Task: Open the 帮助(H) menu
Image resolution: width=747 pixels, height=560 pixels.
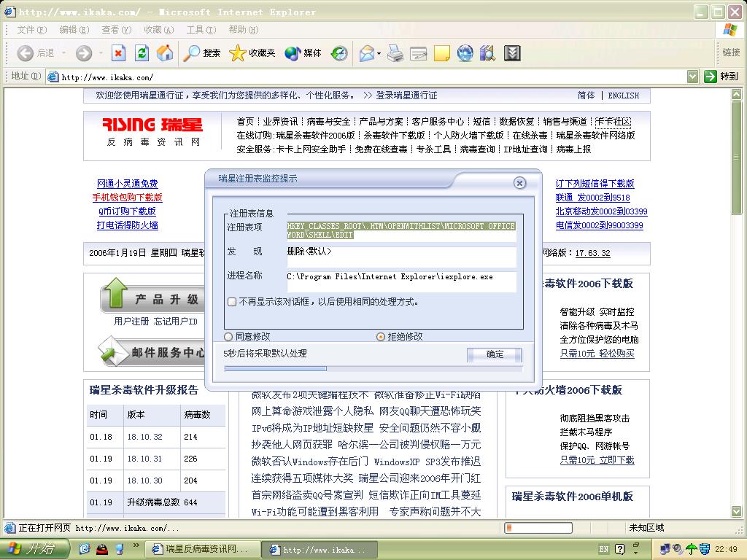Action: click(244, 30)
